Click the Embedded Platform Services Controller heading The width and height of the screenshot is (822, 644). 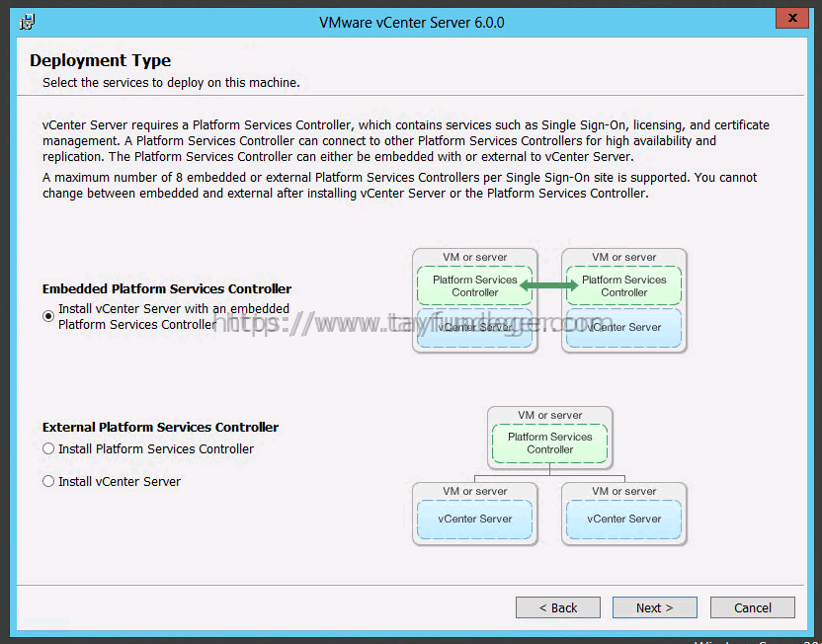point(167,288)
